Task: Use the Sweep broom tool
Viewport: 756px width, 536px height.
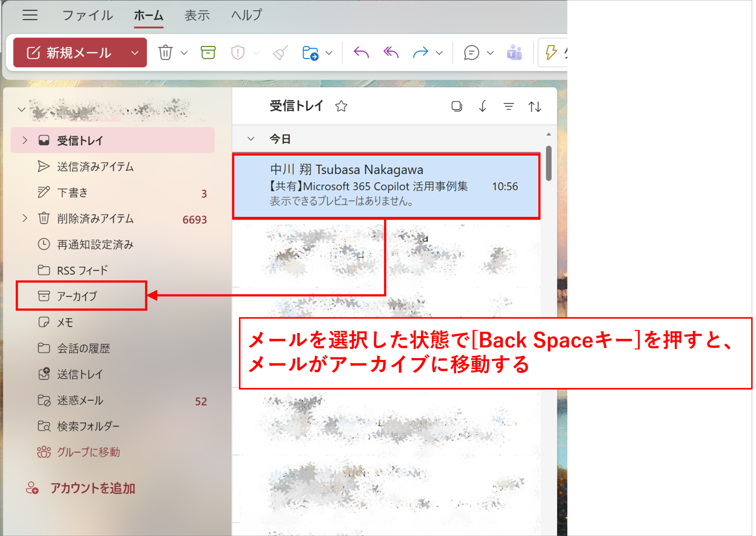Action: coord(279,53)
